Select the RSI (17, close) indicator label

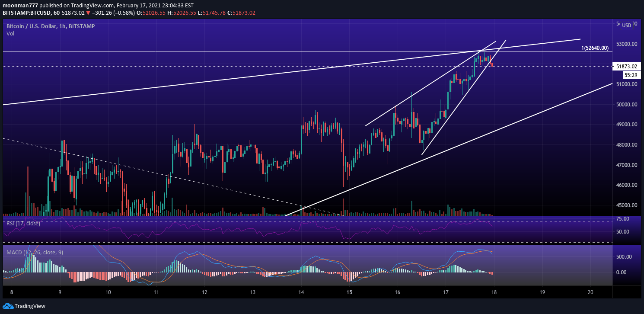click(x=23, y=224)
